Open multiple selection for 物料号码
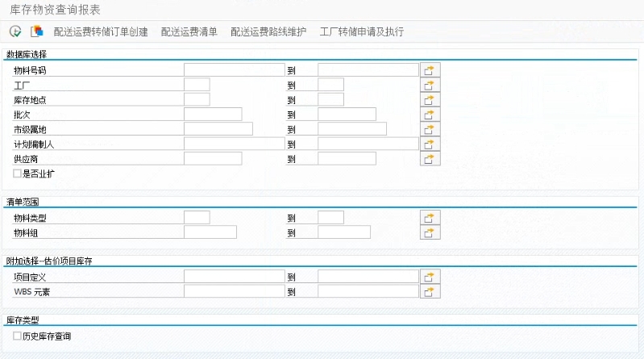644x359 pixels. click(430, 70)
